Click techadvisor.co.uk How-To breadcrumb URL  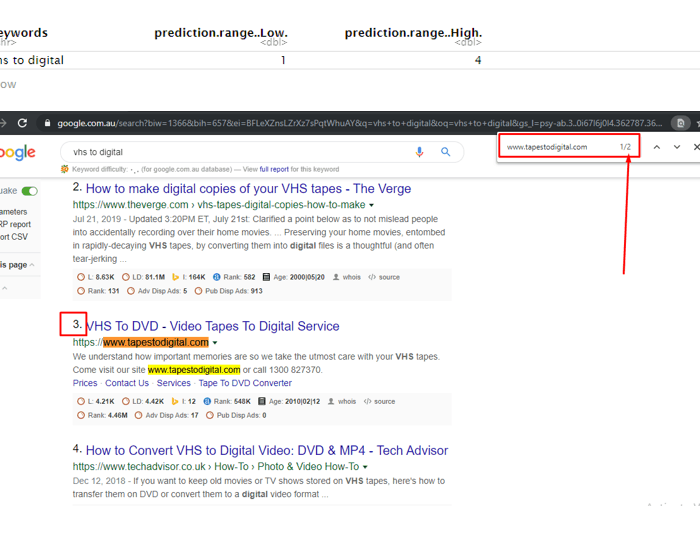point(216,467)
